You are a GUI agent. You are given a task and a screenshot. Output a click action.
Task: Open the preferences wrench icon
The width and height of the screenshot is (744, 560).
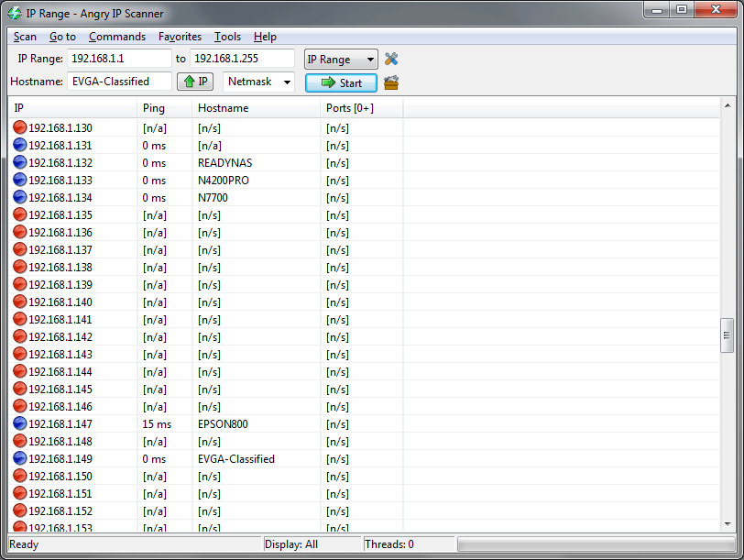coord(391,59)
